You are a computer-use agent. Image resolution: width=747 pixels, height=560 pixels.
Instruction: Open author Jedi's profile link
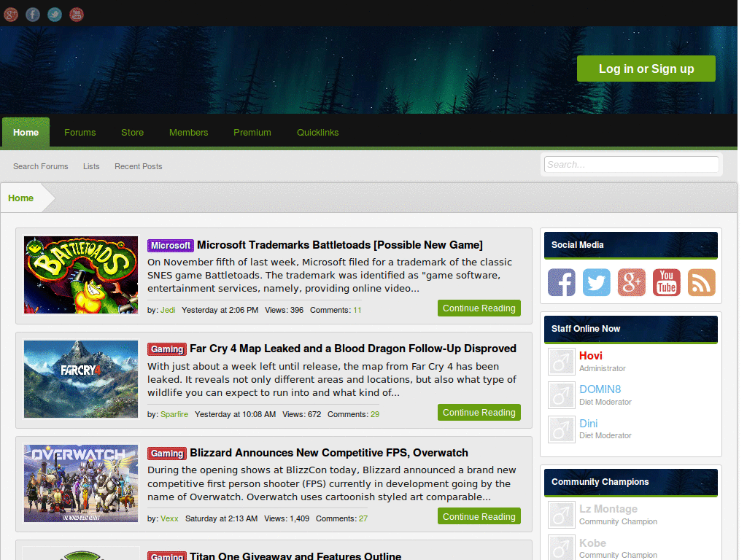(168, 310)
